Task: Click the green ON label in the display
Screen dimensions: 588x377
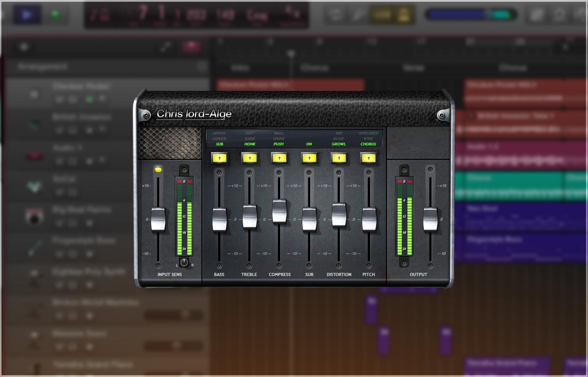Action: (309, 144)
